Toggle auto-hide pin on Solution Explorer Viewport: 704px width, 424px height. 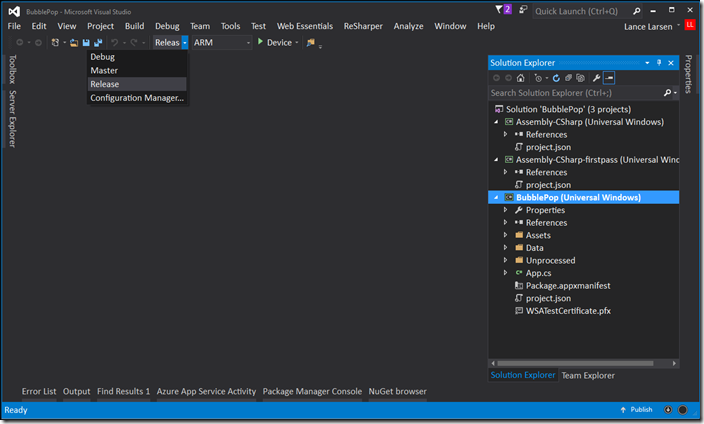pos(659,63)
